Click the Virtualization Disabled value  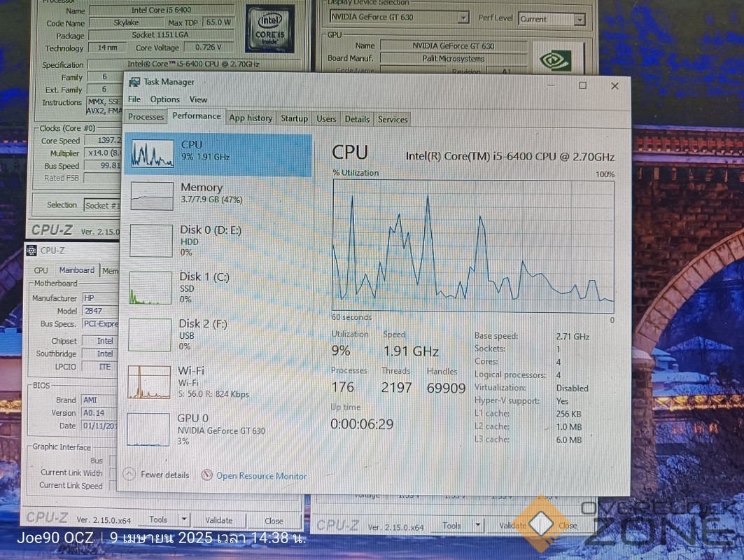pyautogui.click(x=573, y=388)
